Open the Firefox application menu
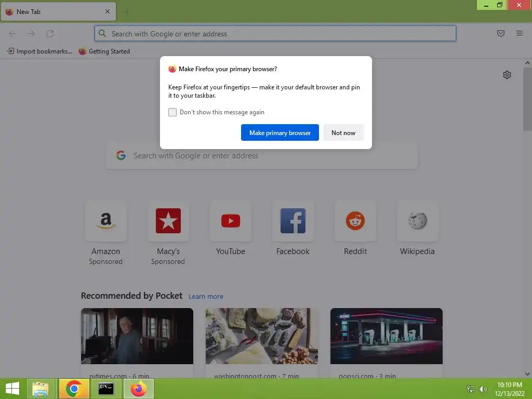This screenshot has width=532, height=399. (520, 33)
